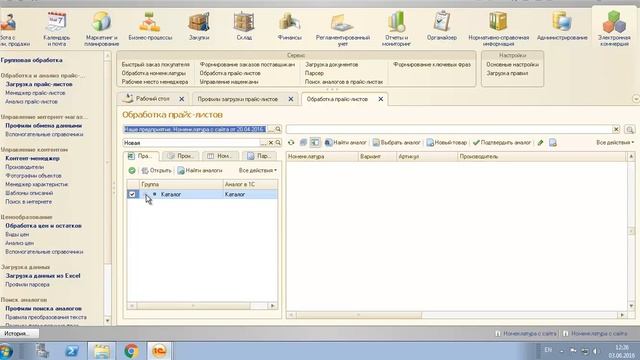The height and width of the screenshot is (360, 640).
Task: Click the X clear button inside the wide search field
Action: pyautogui.click(x=616, y=129)
